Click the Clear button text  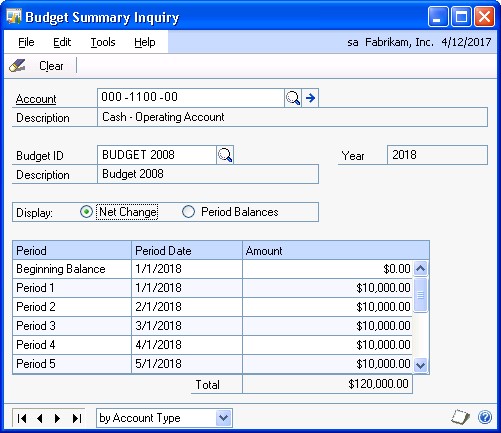(x=51, y=66)
